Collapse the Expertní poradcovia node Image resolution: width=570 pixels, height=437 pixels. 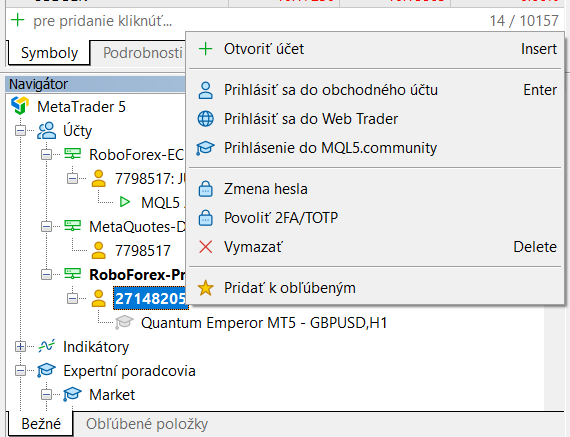tap(20, 370)
